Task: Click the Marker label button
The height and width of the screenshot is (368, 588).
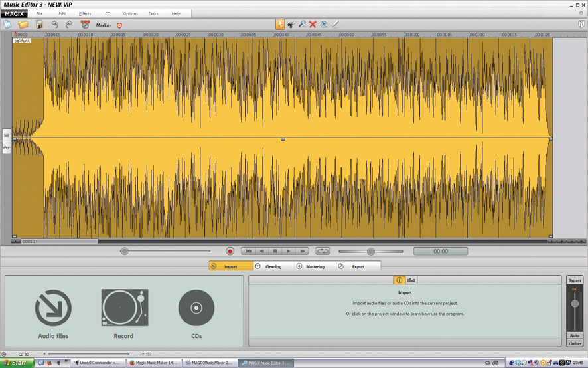Action: click(x=103, y=25)
